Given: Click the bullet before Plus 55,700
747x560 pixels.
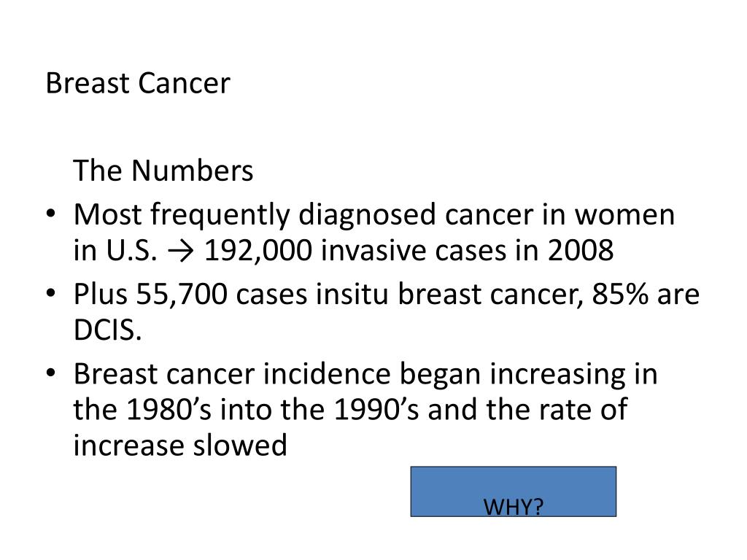Looking at the screenshot, I should pos(51,293).
